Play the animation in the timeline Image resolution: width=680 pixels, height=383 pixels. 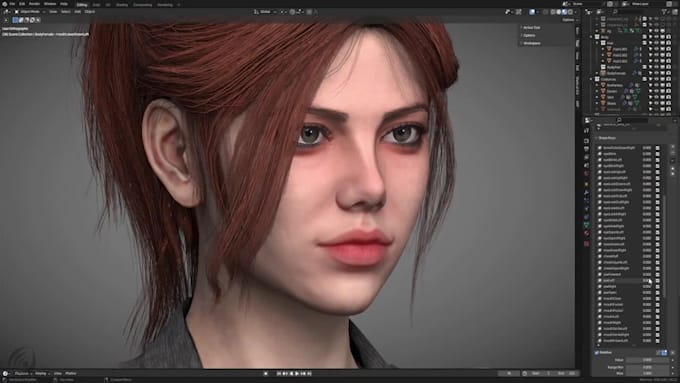pyautogui.click(x=297, y=373)
